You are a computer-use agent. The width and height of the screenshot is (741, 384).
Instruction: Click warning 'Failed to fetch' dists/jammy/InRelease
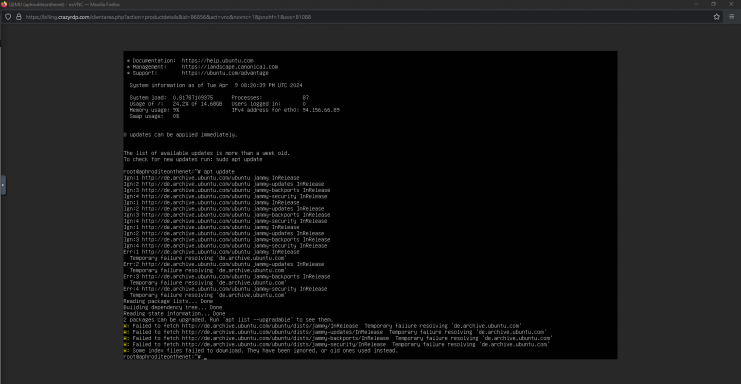coord(322,325)
